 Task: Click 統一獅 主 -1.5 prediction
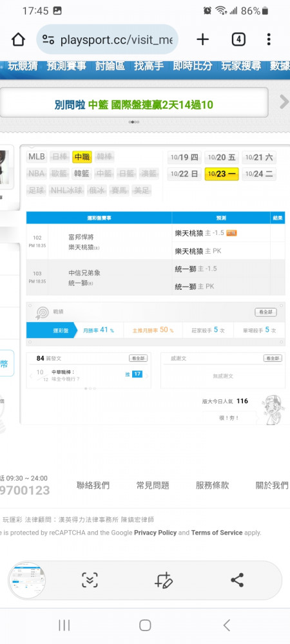[196, 269]
